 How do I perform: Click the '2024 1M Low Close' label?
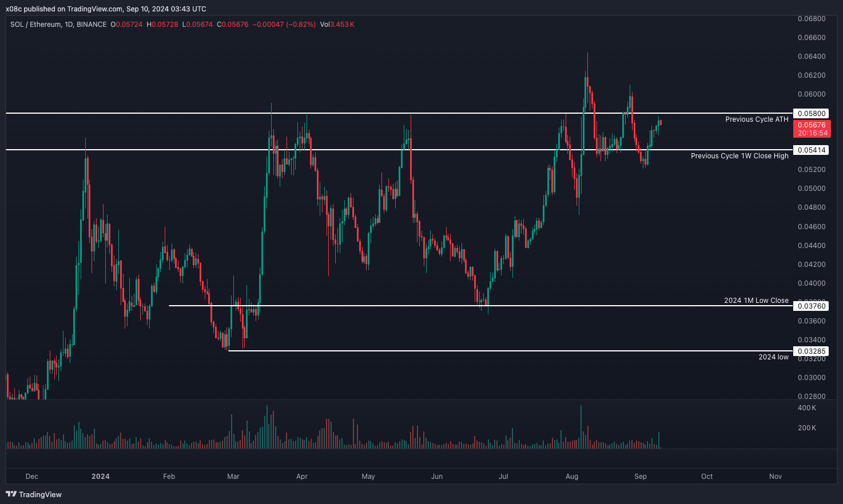755,301
